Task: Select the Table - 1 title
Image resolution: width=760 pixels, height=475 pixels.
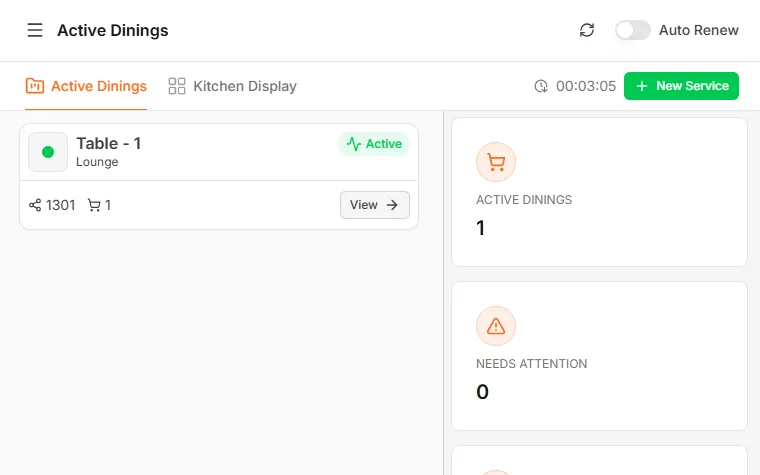Action: [108, 143]
